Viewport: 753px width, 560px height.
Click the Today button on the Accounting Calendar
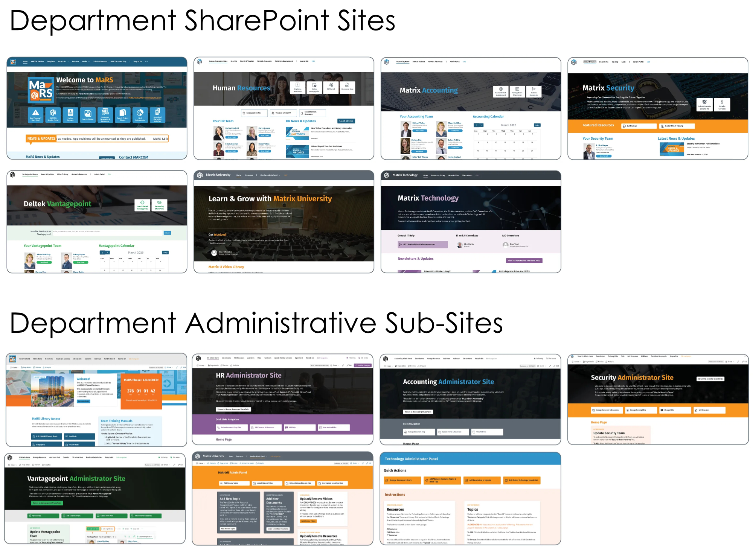(x=537, y=125)
